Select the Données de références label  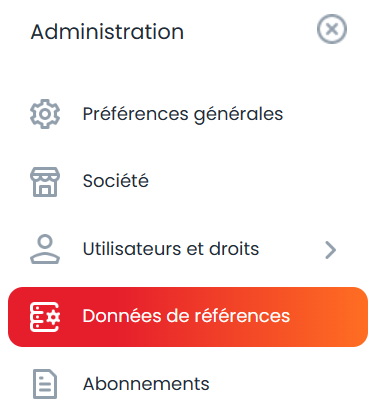tap(186, 316)
